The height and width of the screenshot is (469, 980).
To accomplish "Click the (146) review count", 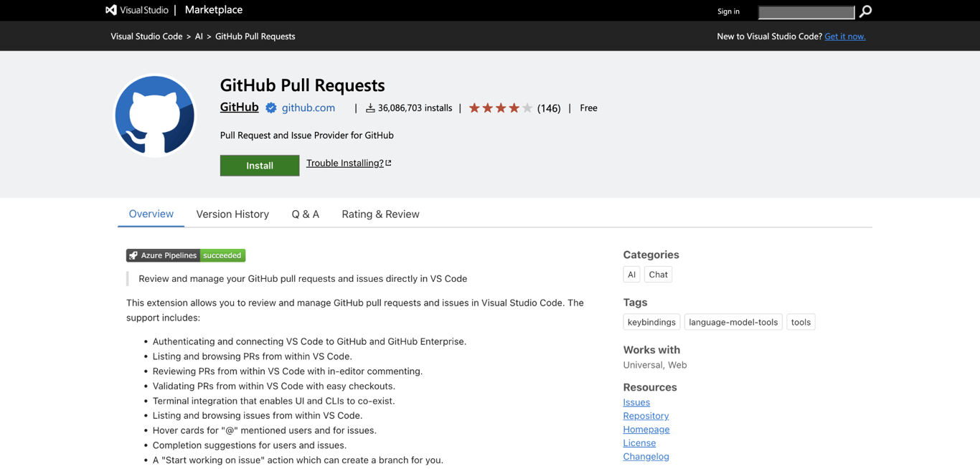I will (x=549, y=108).
